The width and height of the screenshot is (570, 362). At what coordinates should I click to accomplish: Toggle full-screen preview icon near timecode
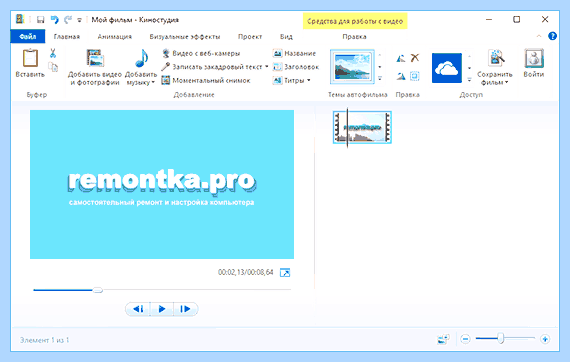285,273
